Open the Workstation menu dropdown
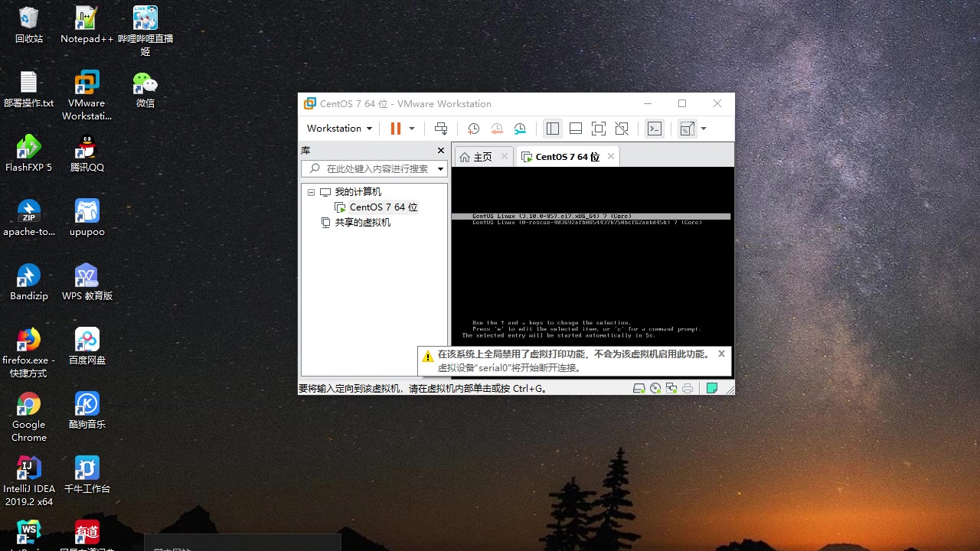Image resolution: width=980 pixels, height=551 pixels. click(x=339, y=129)
